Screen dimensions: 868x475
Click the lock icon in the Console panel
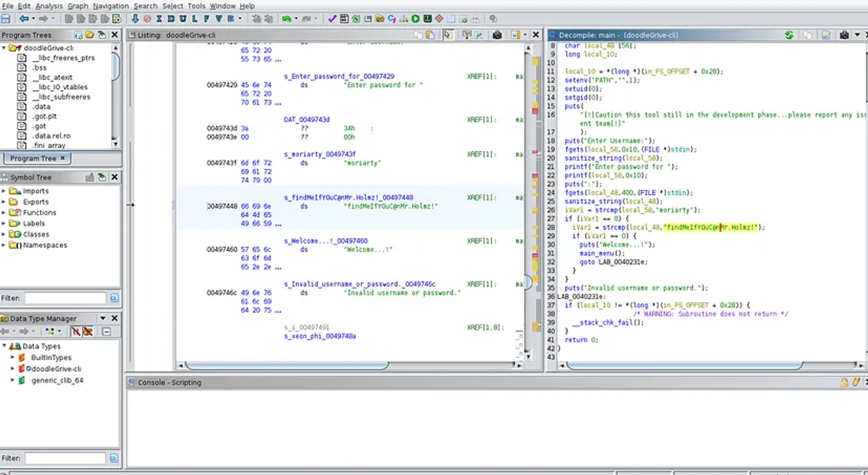pyautogui.click(x=844, y=383)
